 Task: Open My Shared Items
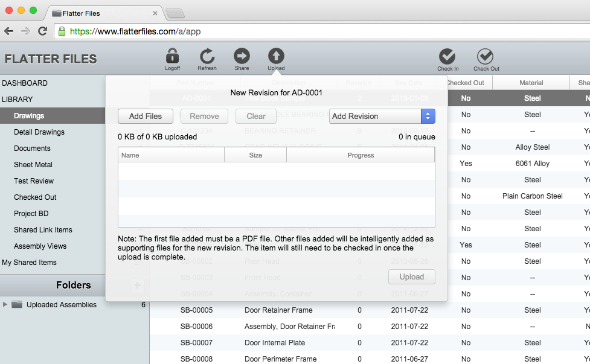click(30, 263)
